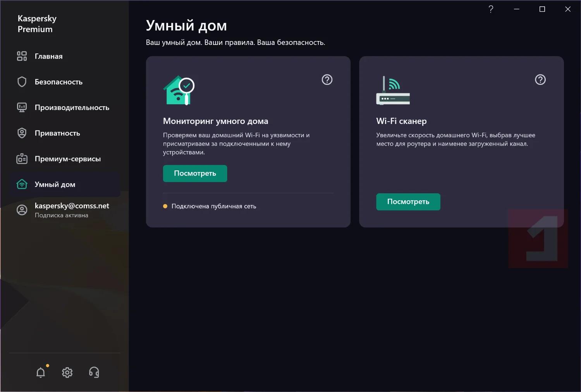Click the Kaspersky Premium logo text

tap(37, 24)
